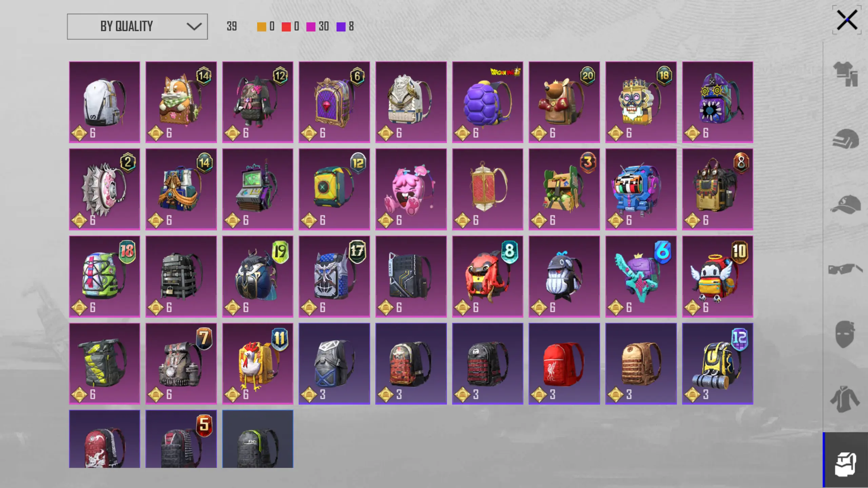Filter by the purple quality swatch showing 8
This screenshot has height=488, width=868.
[341, 27]
